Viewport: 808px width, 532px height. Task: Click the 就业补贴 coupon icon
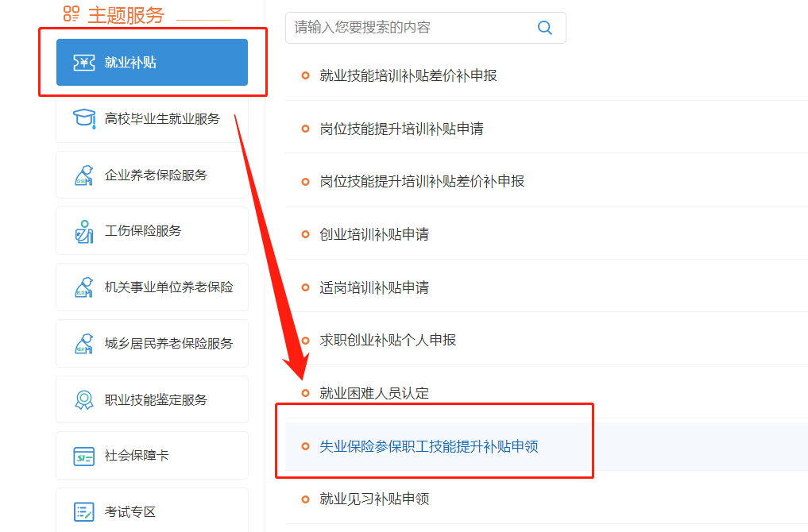tap(84, 63)
